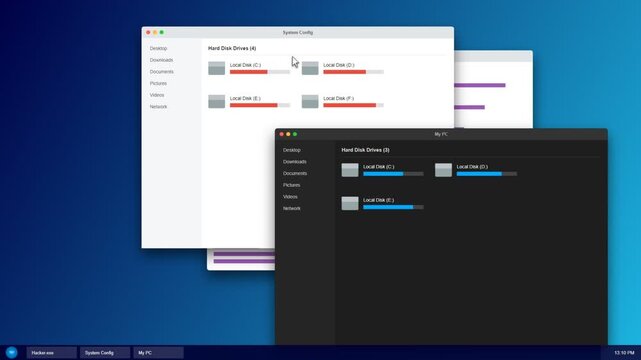
Task: Click the taskbar clock
Action: pos(624,353)
